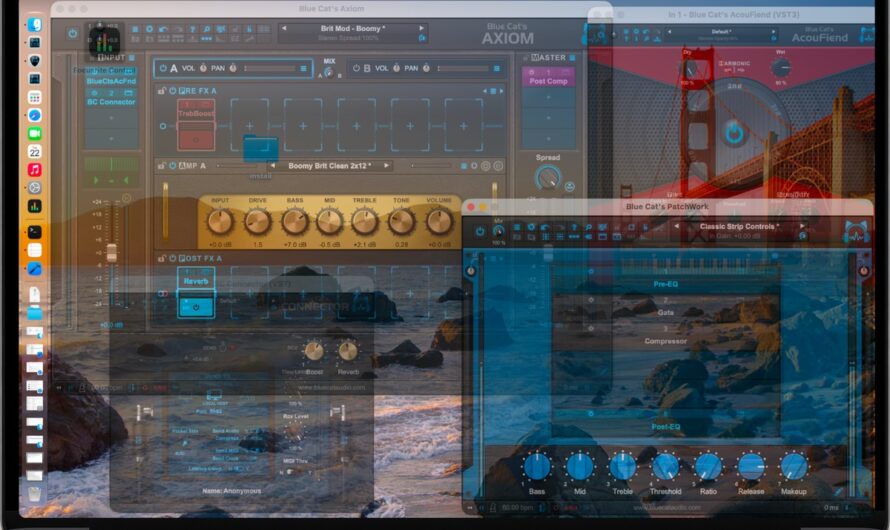Click the PatchWork help question mark icon
The width and height of the screenshot is (890, 530).
coord(574,227)
